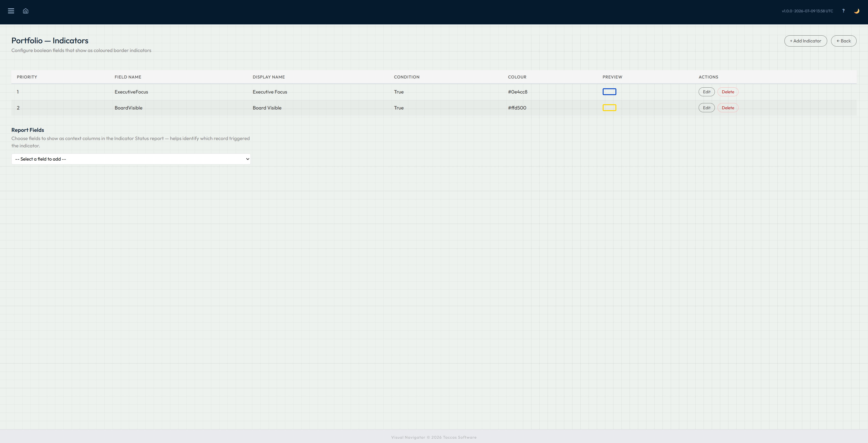Click the 'Executive Focus' display name

pyautogui.click(x=270, y=92)
